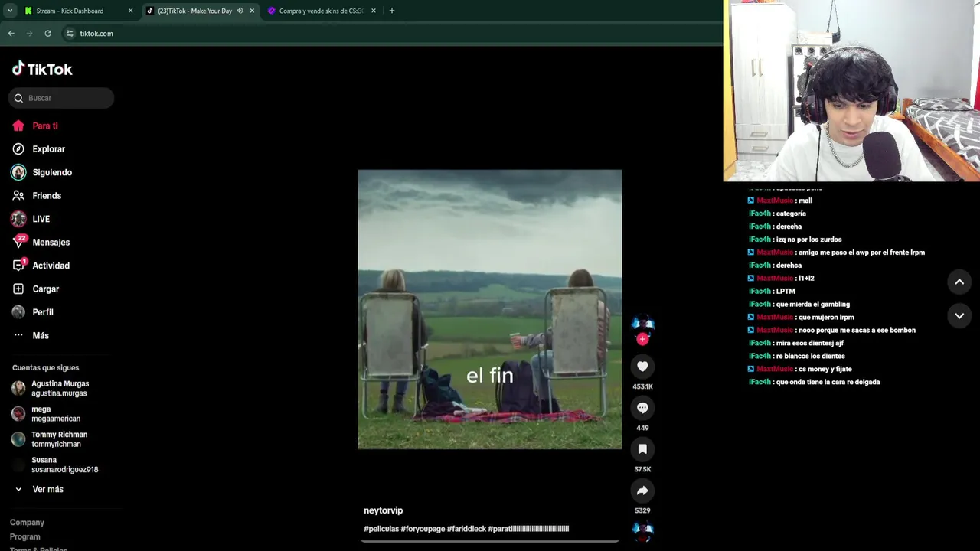Close the CS:GO skins tab
Viewport: 980px width, 551px height.
point(374,11)
